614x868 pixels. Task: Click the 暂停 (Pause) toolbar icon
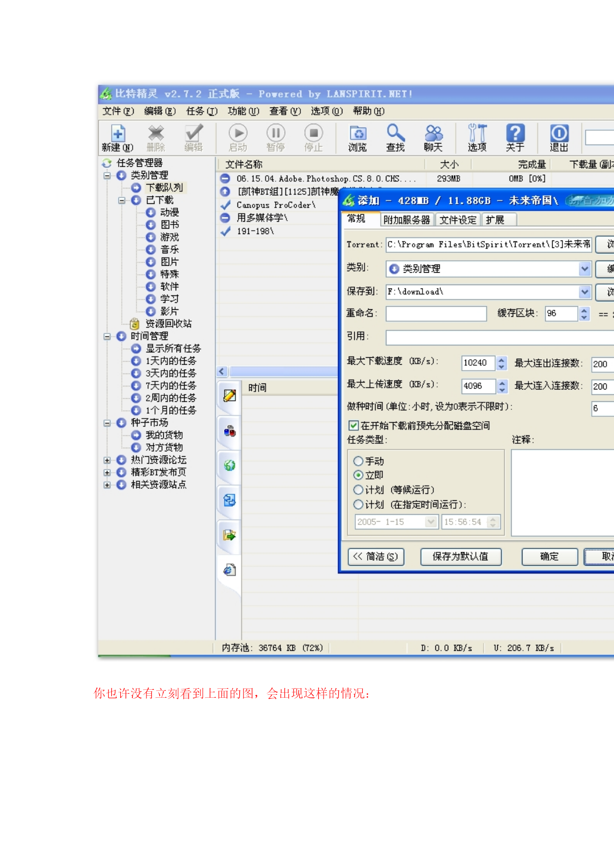point(276,138)
